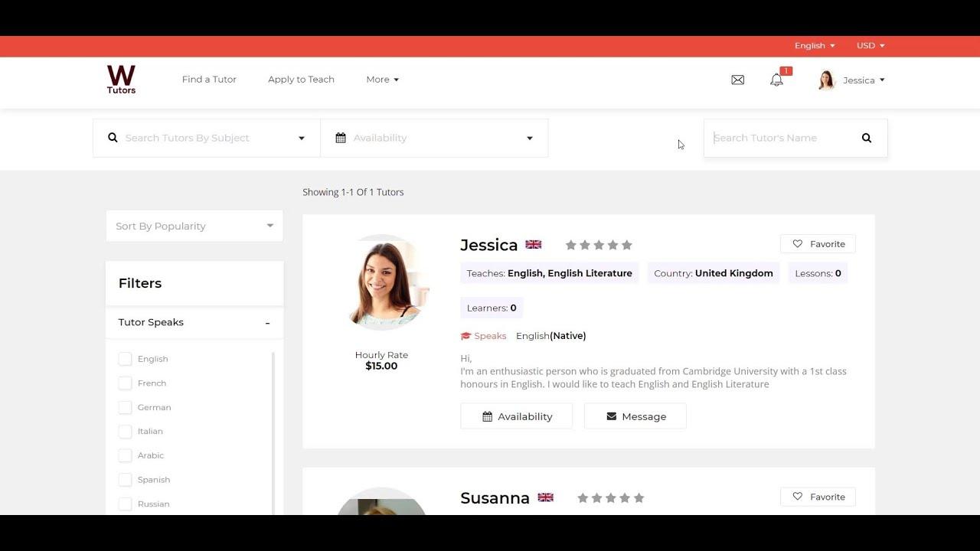Open Susanna's profile by name link
Image resolution: width=980 pixels, height=551 pixels.
pyautogui.click(x=495, y=498)
